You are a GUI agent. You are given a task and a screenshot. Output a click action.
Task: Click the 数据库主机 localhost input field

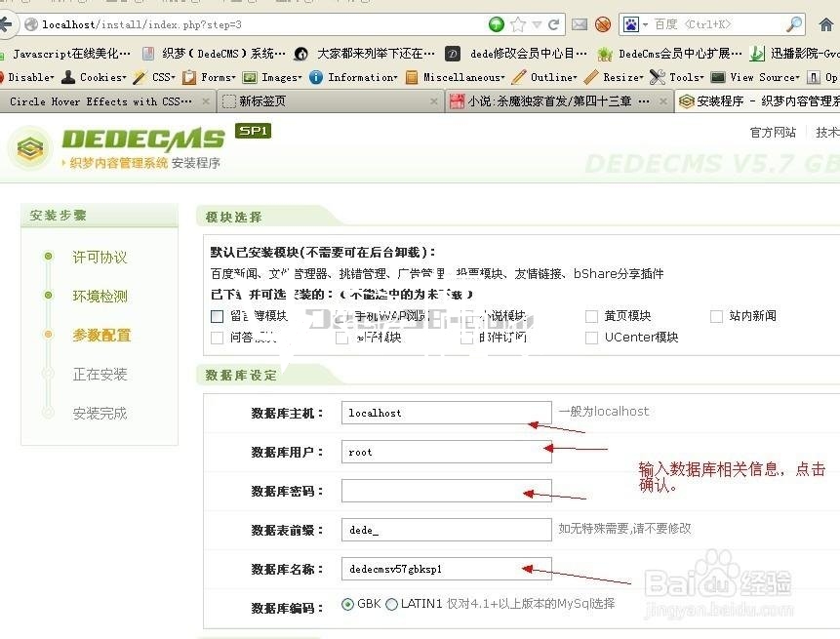pos(446,413)
